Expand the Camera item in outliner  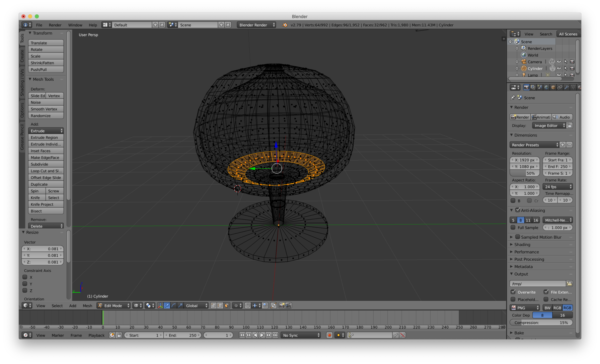[x=517, y=62]
